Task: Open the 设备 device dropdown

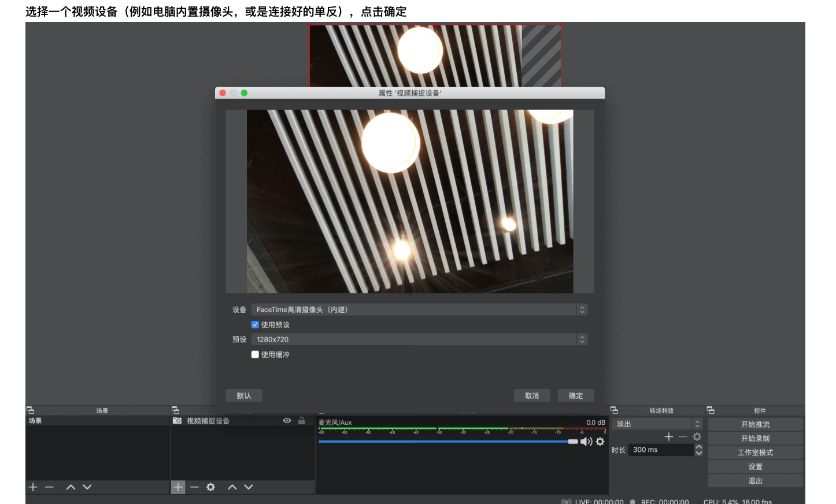Action: pyautogui.click(x=419, y=310)
